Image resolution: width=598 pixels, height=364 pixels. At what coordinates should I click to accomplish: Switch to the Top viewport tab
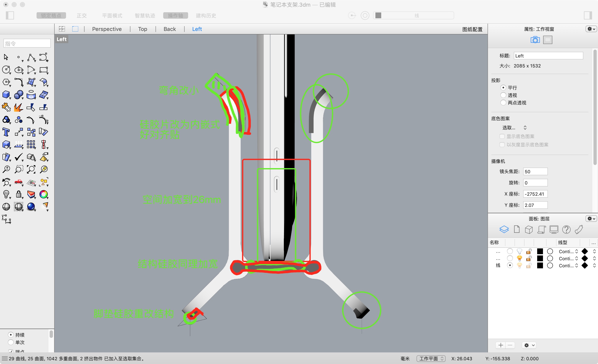[x=142, y=29]
